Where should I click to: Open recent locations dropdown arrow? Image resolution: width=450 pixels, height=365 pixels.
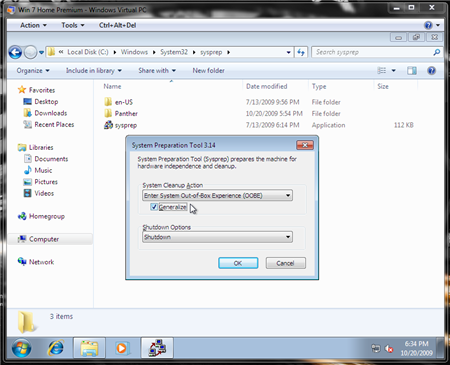(x=41, y=52)
